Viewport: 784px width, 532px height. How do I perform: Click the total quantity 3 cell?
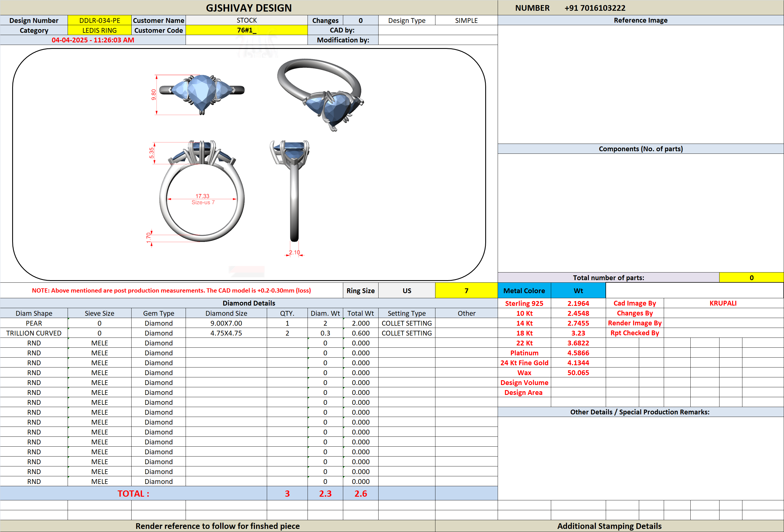(x=287, y=494)
